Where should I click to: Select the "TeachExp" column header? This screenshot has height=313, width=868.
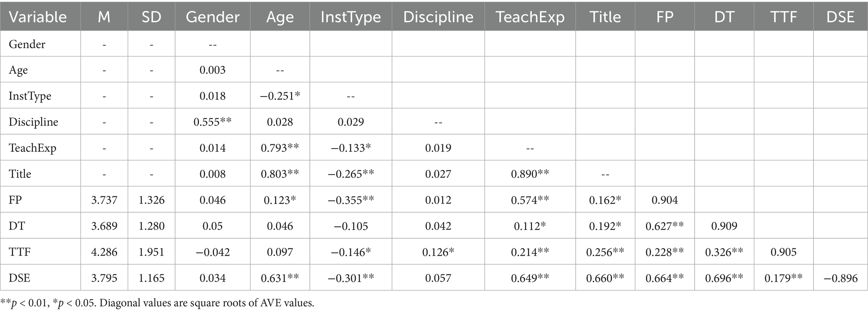pyautogui.click(x=530, y=17)
